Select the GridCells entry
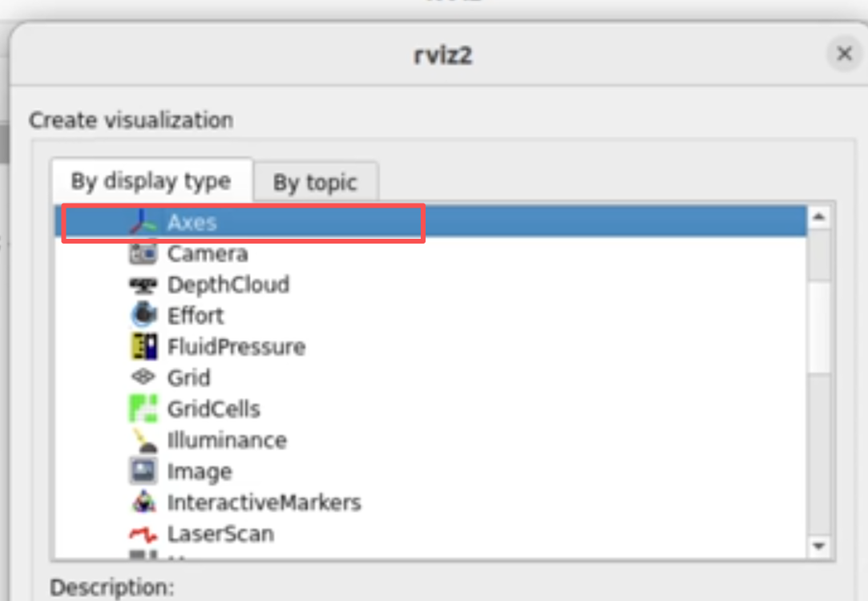Viewport: 868px width, 601px height. (x=430, y=409)
